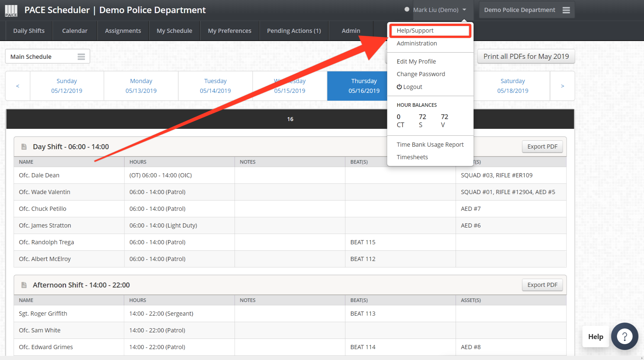The width and height of the screenshot is (644, 360).
Task: Select Monday 05/13/2019
Action: coord(141,86)
